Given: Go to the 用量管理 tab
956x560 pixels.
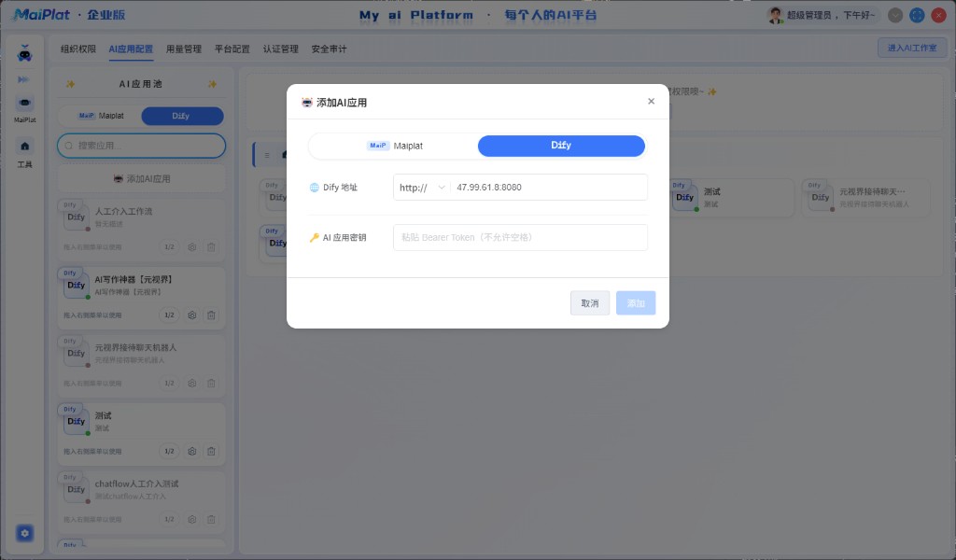Looking at the screenshot, I should click(184, 49).
